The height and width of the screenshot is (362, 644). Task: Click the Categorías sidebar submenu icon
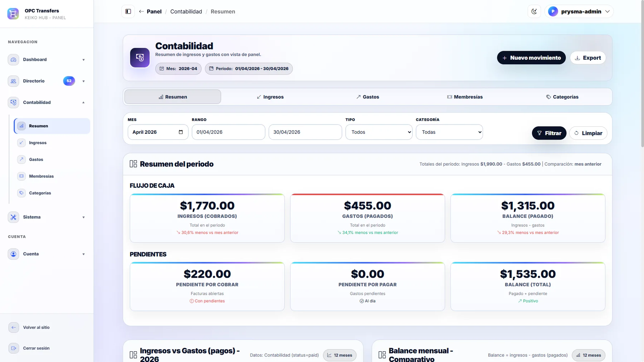21,193
